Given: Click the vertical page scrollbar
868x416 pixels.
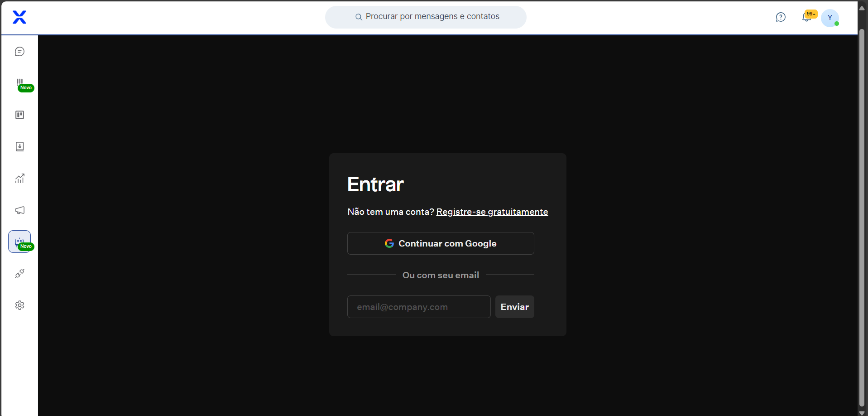Looking at the screenshot, I should click(862, 218).
